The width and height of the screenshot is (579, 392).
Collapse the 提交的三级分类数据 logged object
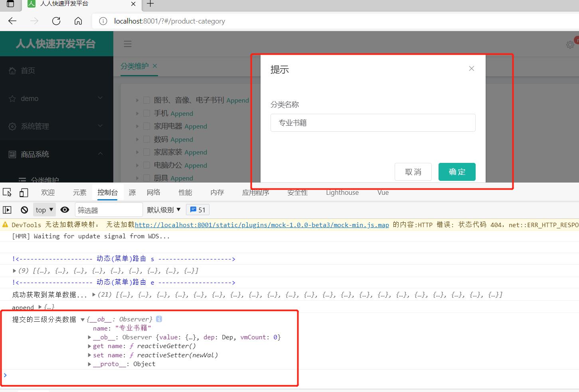[x=83, y=319]
